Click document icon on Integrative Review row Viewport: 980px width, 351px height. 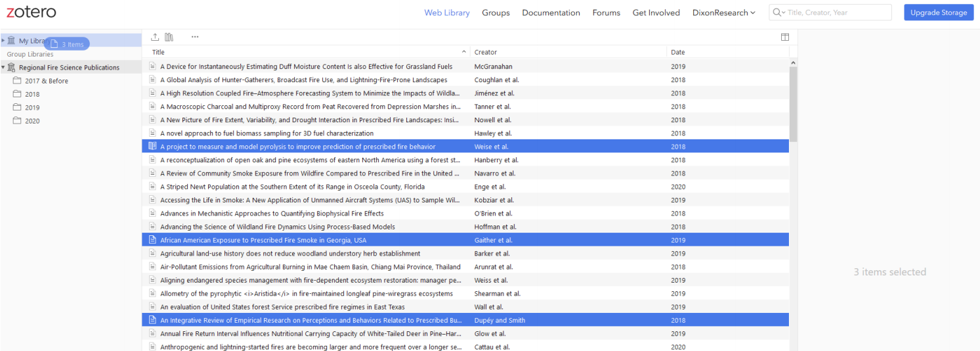152,320
